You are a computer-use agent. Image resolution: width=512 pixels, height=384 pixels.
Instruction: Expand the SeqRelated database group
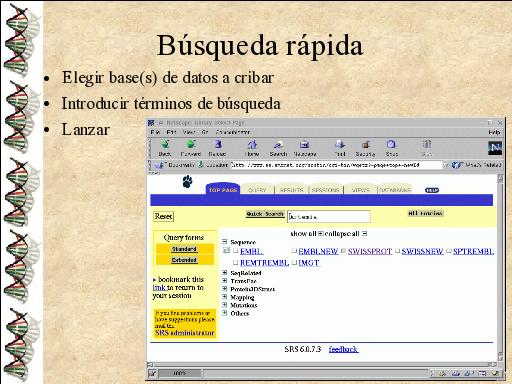(225, 272)
